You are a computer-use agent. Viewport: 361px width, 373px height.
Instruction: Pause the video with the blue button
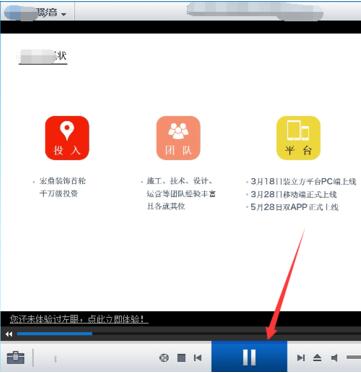point(249,357)
